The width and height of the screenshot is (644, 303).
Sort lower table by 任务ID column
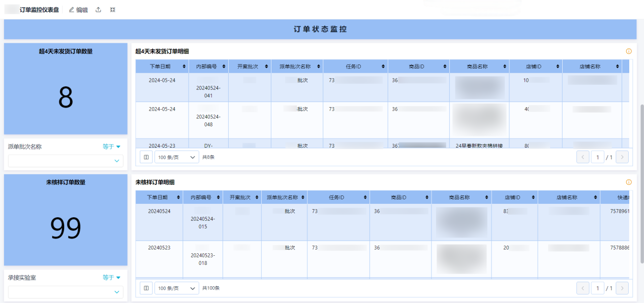coord(364,197)
